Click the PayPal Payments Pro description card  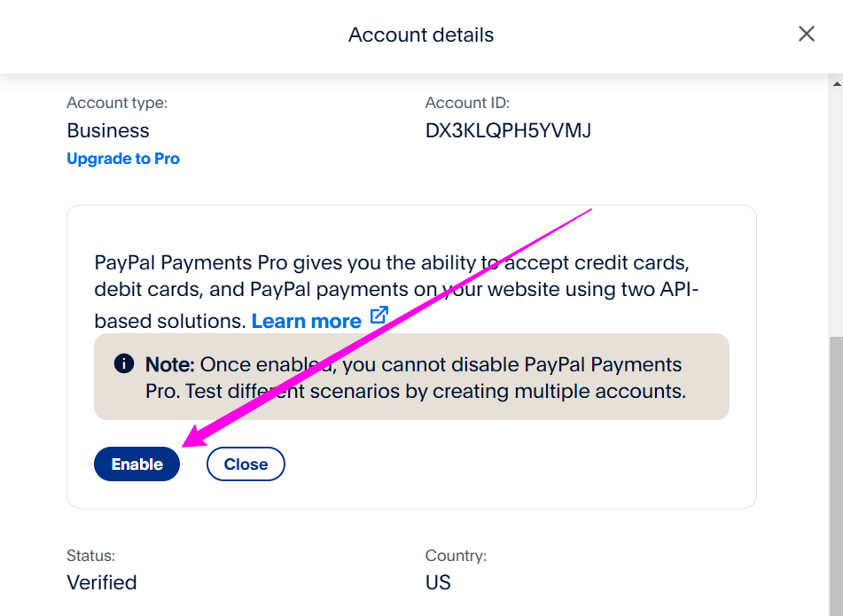[412, 266]
